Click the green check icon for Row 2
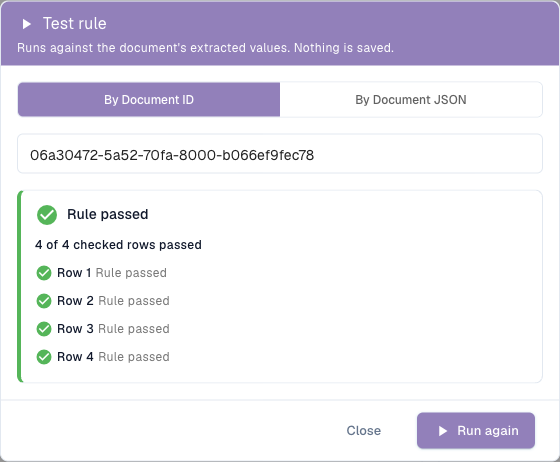The height and width of the screenshot is (462, 560). [x=44, y=301]
